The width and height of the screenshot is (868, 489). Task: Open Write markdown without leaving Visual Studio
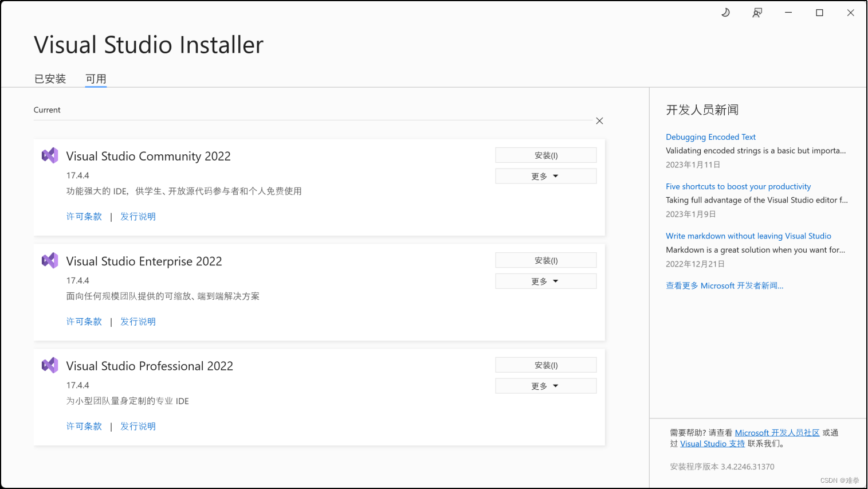[x=748, y=236]
